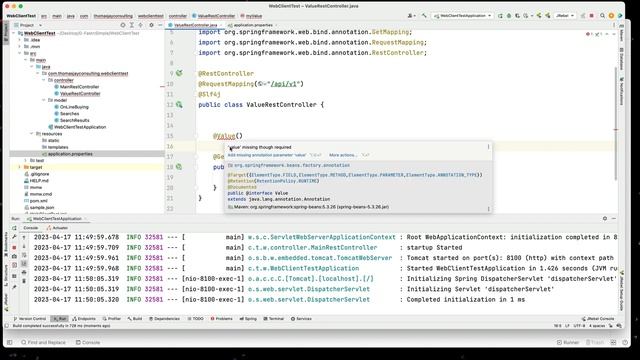The width and height of the screenshot is (640, 360).
Task: Open the Build tool window
Action: click(x=135, y=319)
